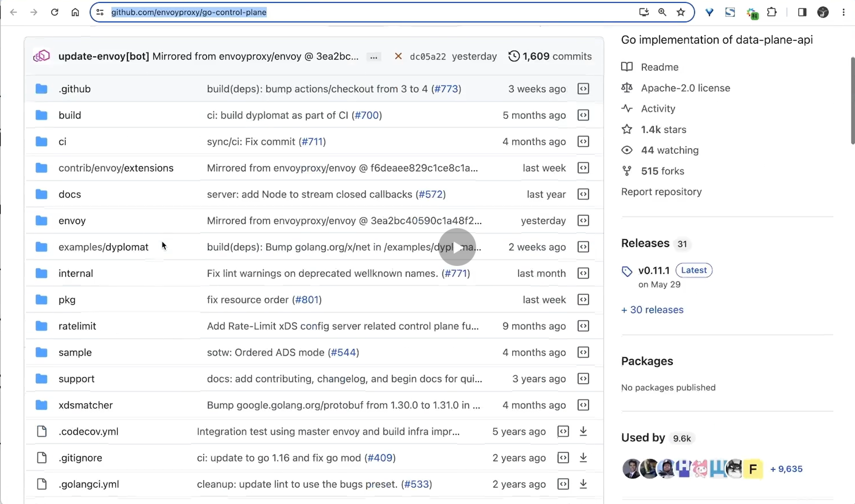Open the v0.11.1 latest release
Image resolution: width=855 pixels, height=504 pixels.
pos(654,270)
